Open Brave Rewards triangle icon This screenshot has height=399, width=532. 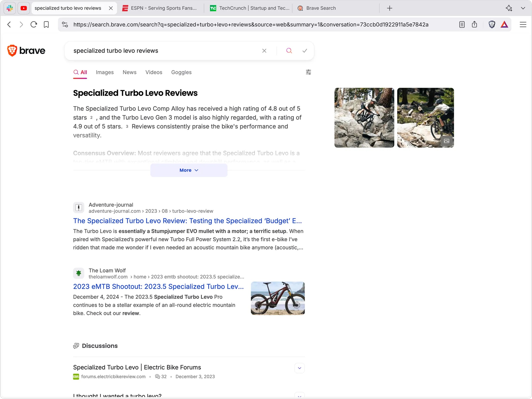pos(504,24)
